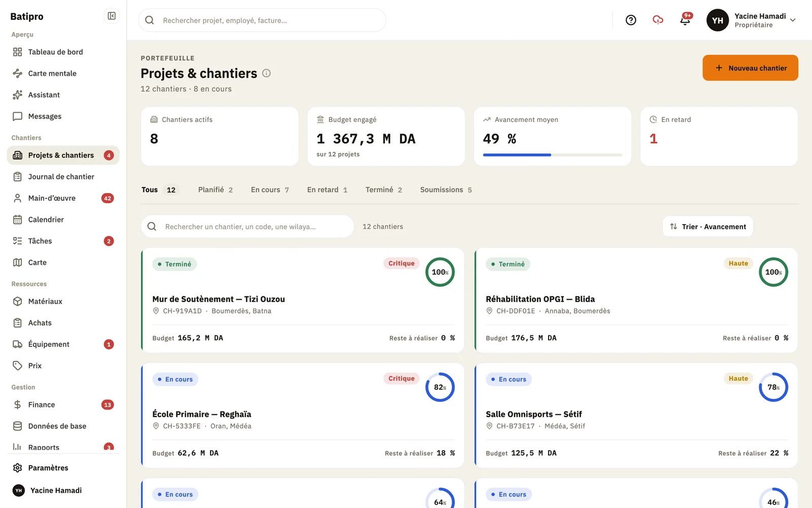Open Tâches list icon
The width and height of the screenshot is (812, 508).
click(x=18, y=241)
